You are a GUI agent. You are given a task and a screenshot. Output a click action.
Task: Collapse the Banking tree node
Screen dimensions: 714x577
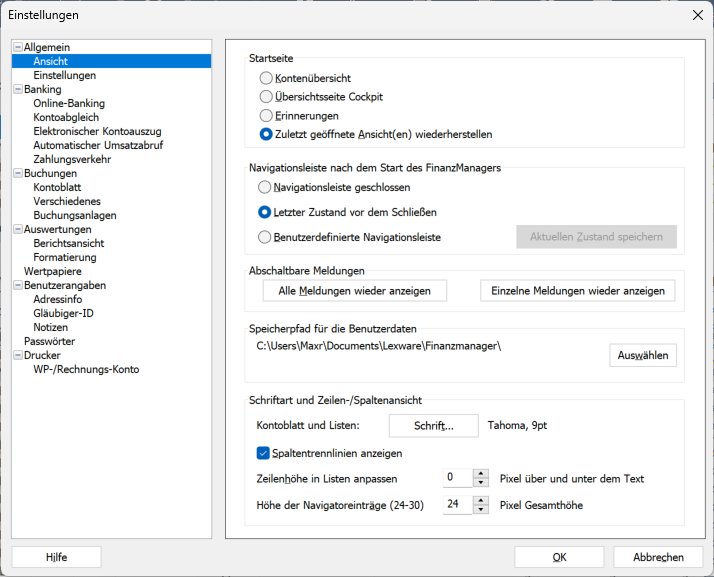[x=17, y=89]
